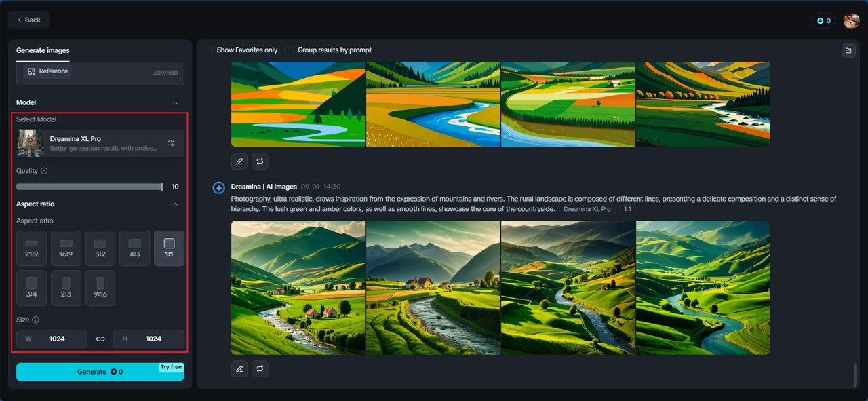The height and width of the screenshot is (401, 868).
Task: Select the 21:9 aspect ratio
Action: (31, 248)
